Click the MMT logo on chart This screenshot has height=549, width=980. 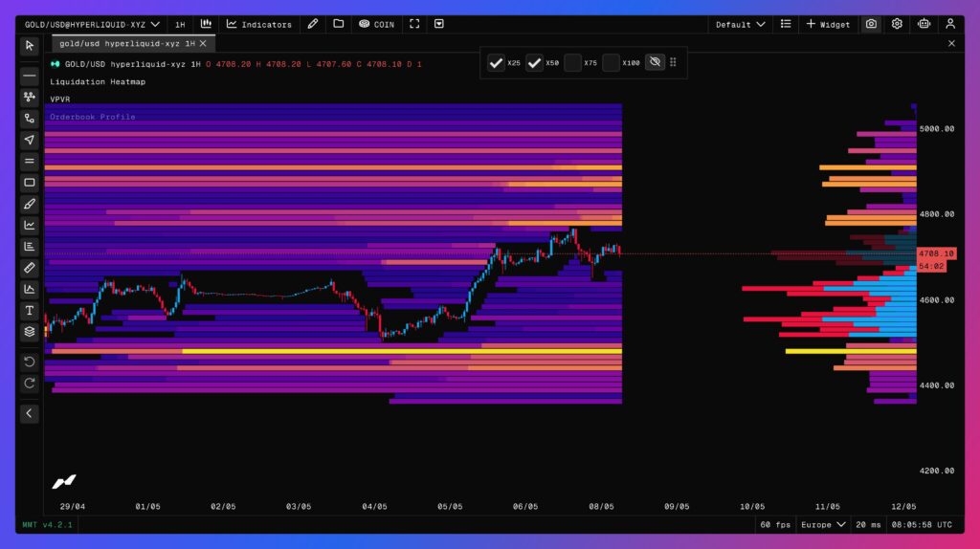pos(64,481)
